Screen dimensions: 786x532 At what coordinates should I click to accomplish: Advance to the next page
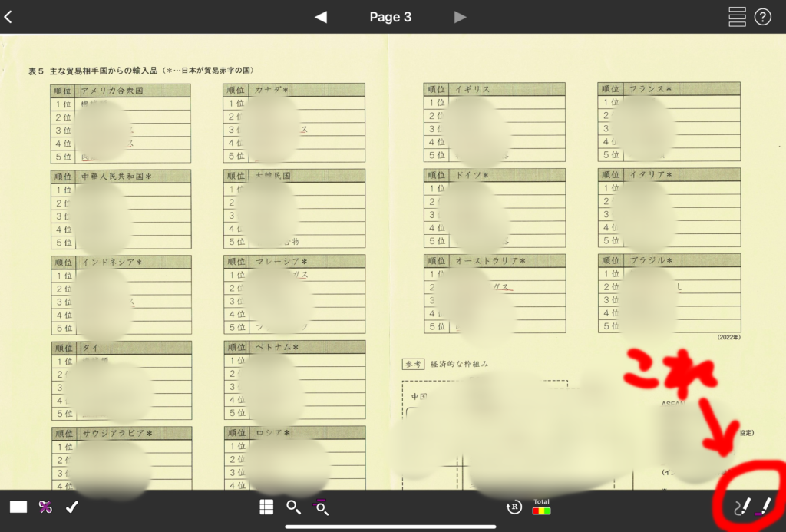click(460, 17)
